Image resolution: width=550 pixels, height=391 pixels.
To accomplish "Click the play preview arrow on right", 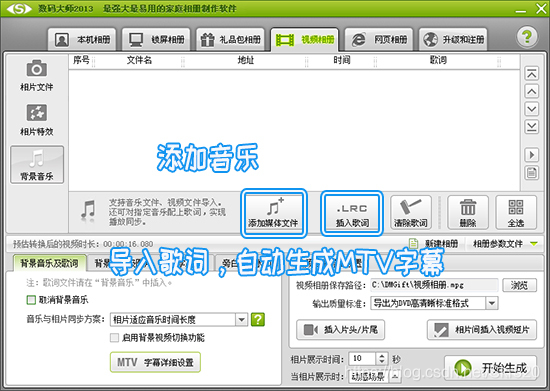I will tap(531, 155).
